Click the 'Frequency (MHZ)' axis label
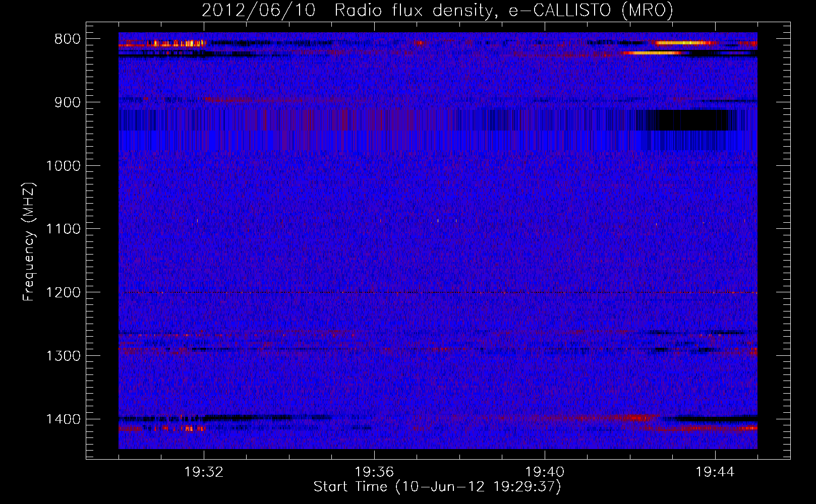The height and width of the screenshot is (504, 816). click(x=29, y=242)
